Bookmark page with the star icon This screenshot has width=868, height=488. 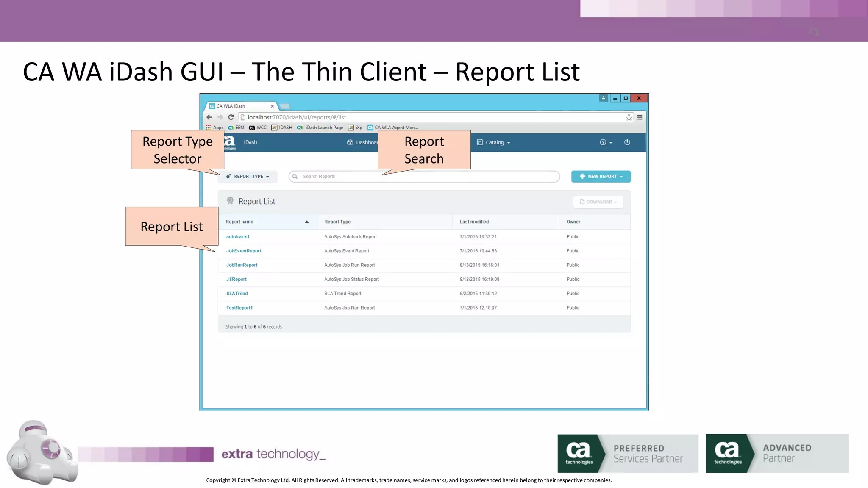629,117
